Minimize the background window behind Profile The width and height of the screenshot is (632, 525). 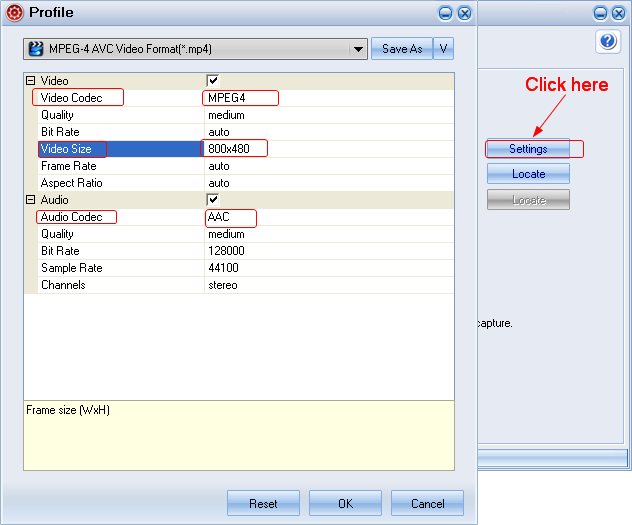pos(600,14)
